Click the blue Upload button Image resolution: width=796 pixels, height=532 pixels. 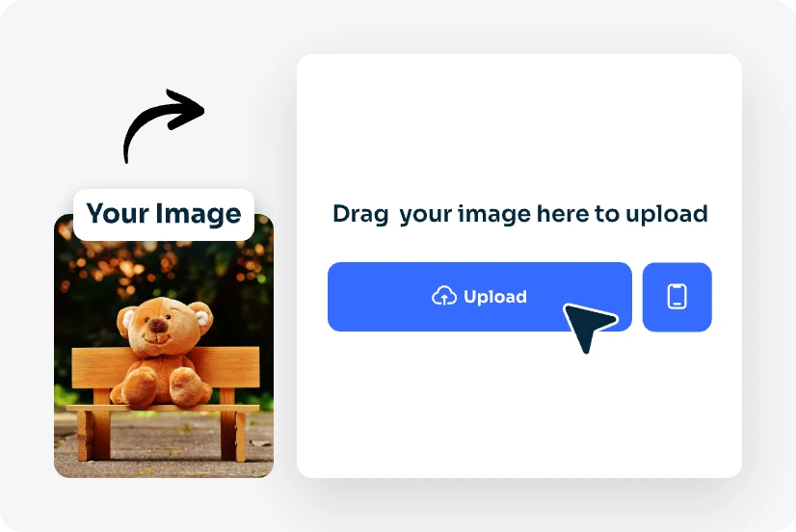coord(479,297)
